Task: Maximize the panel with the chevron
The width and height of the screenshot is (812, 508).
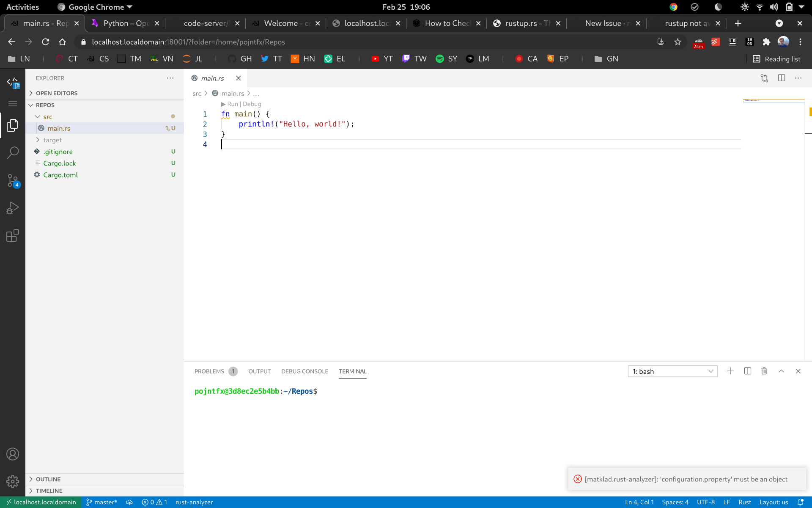Action: click(781, 371)
